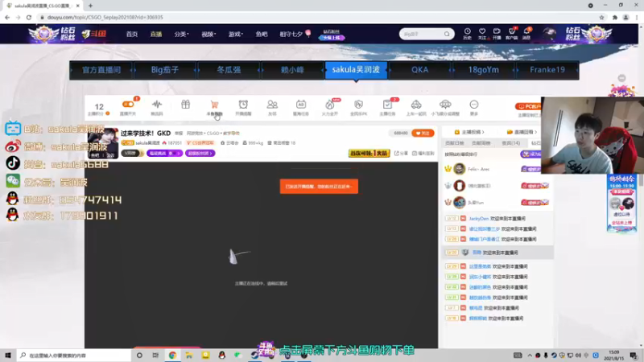644x362 pixels.
Task: Reload page with browser refresh button
Action: coord(29,17)
